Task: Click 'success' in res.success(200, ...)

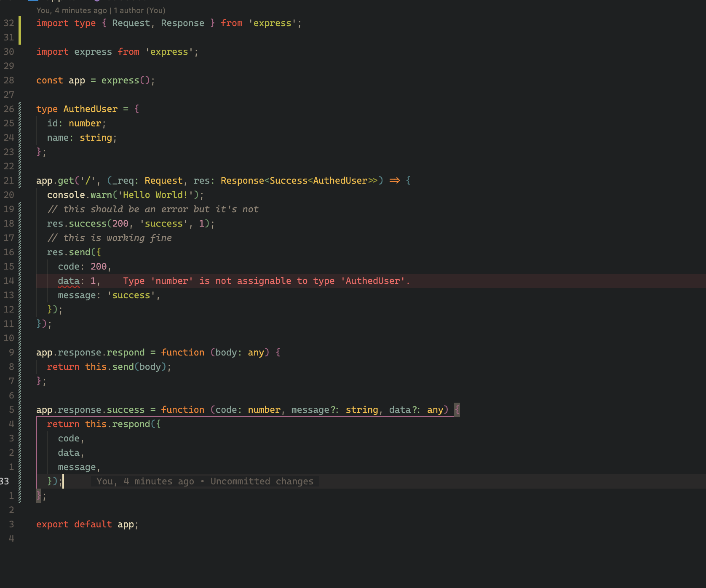Action: (x=88, y=224)
